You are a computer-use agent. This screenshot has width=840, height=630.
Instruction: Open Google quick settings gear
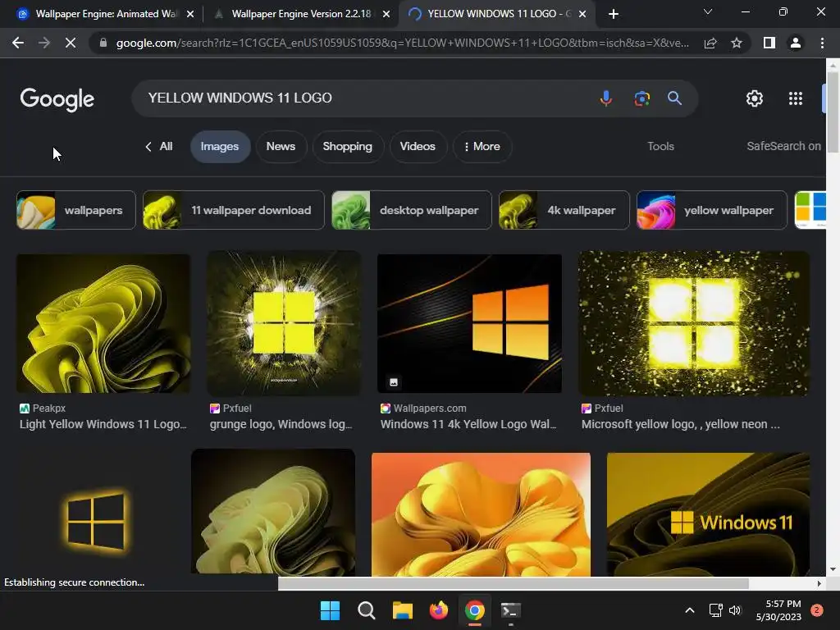pyautogui.click(x=755, y=98)
